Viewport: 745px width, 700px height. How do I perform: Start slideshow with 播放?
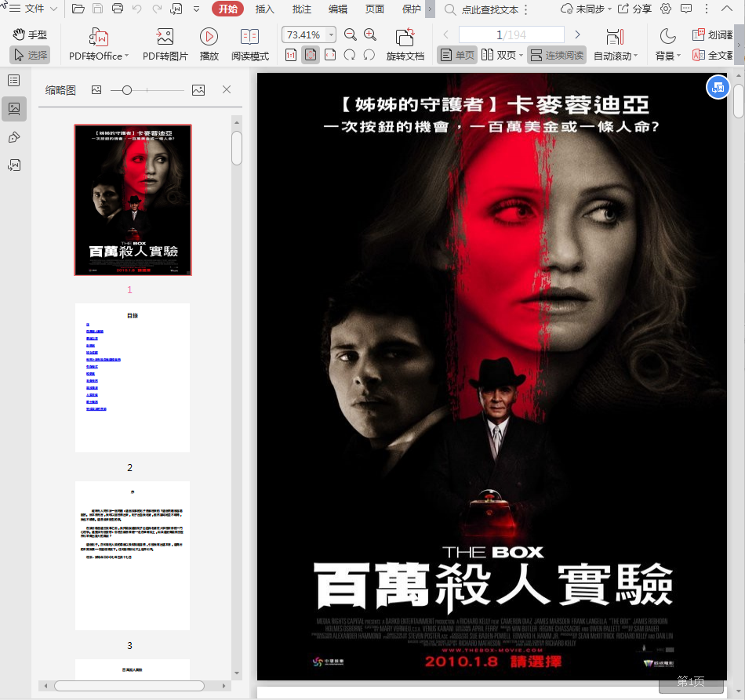[x=209, y=45]
